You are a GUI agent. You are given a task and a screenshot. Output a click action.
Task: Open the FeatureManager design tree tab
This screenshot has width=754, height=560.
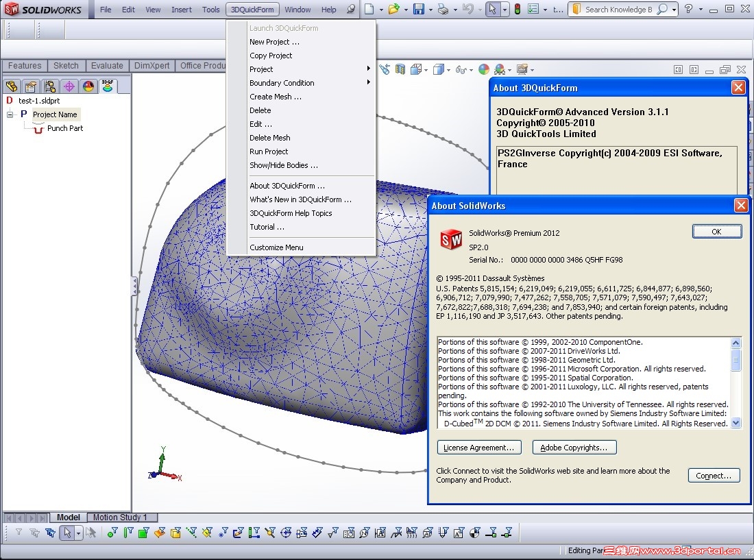coord(12,86)
